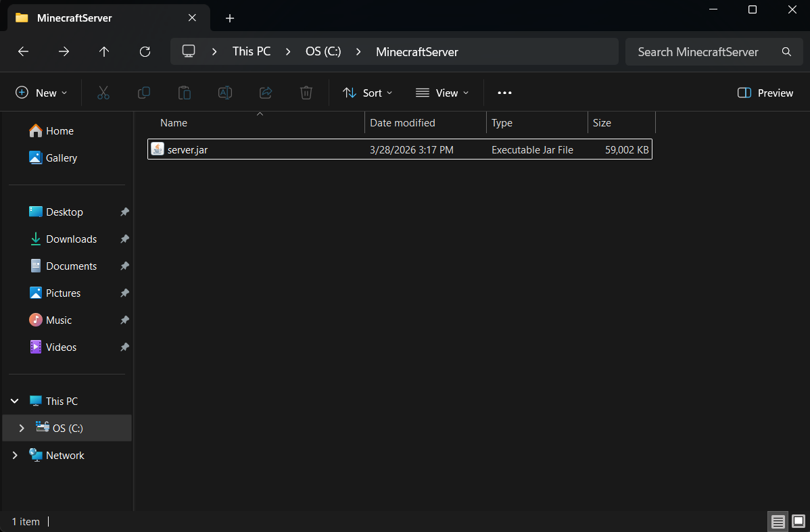Click the search magnifier icon
This screenshot has width=810, height=532.
(786, 51)
